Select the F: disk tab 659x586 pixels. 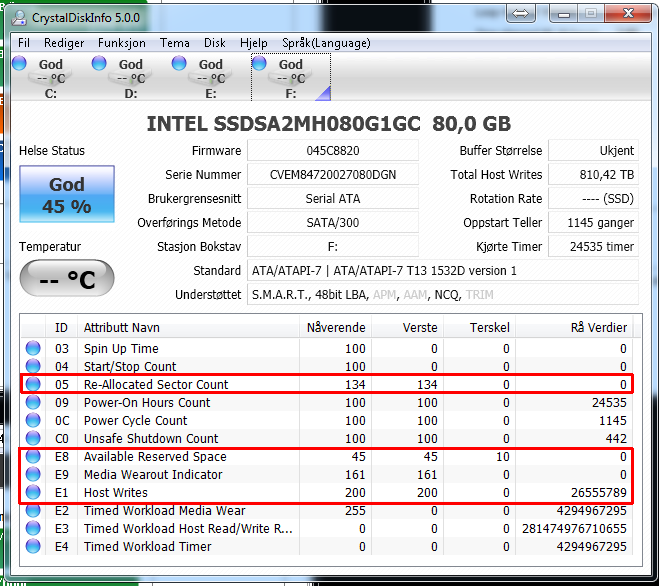(291, 78)
